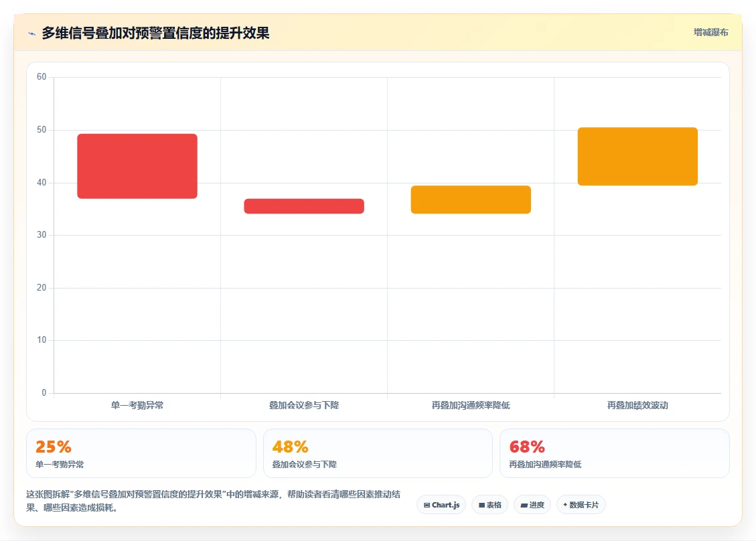
Task: Click the chart title 多维信号叠加对预警置信度的提升效果
Action: pos(155,33)
